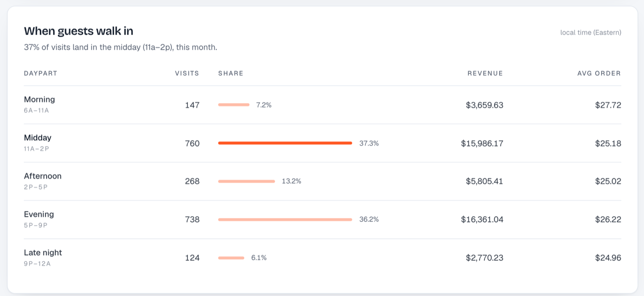
Task: Click Midday revenue value $15,986.17
Action: (482, 143)
